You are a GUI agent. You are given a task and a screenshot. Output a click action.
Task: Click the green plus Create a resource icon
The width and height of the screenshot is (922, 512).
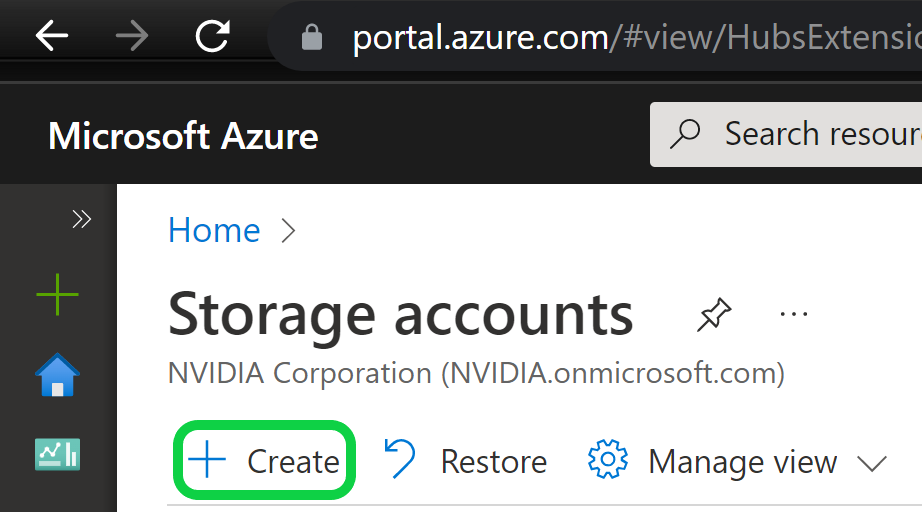point(57,295)
